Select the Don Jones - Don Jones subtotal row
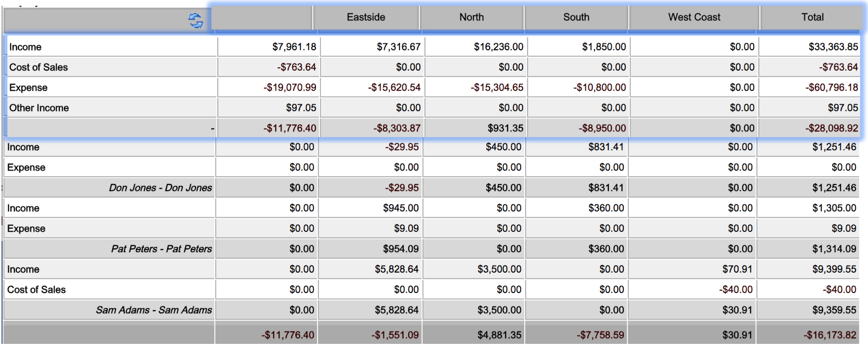 431,188
